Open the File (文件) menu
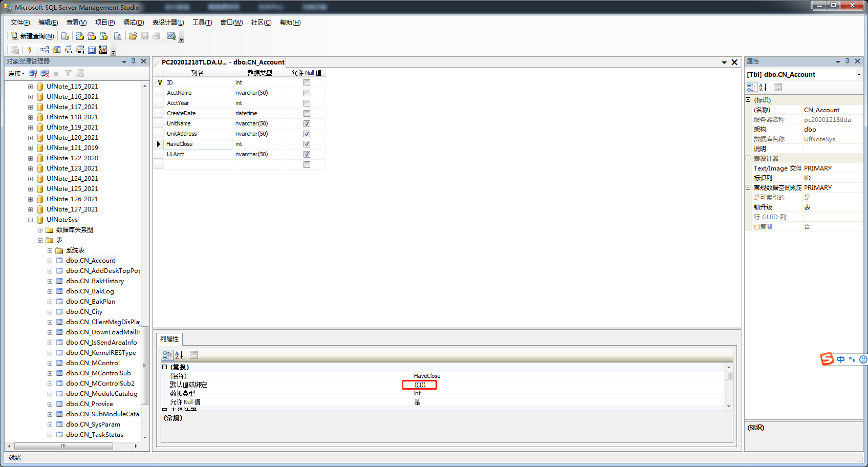868x467 pixels. [x=20, y=23]
